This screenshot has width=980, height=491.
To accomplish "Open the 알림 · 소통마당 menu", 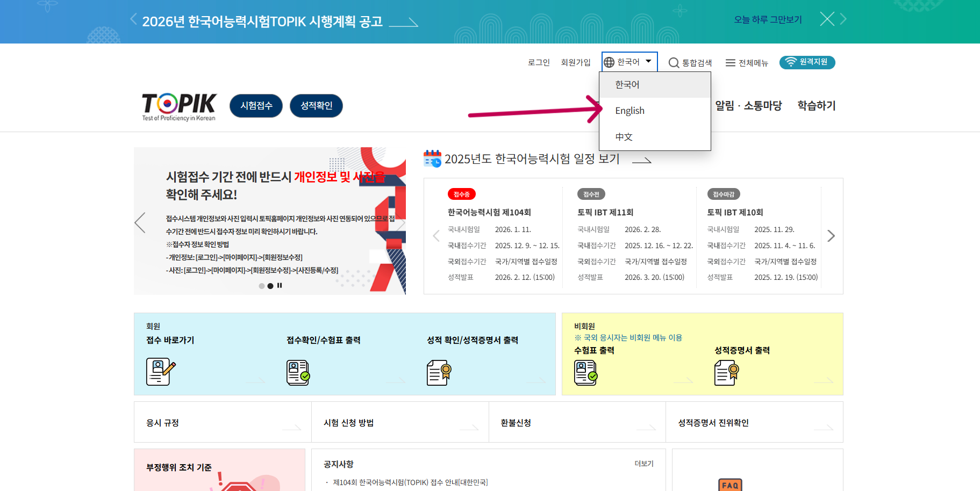I will 748,106.
